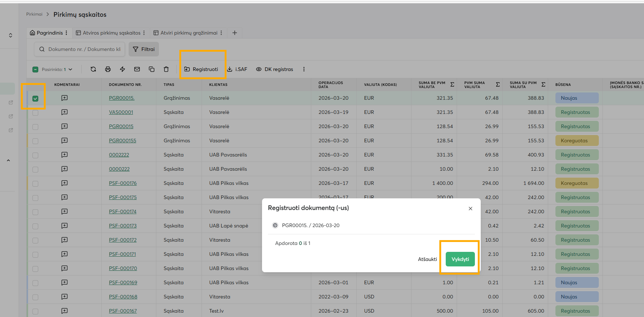
Task: Close the Registruoti dokumentą dialog
Action: (x=471, y=209)
